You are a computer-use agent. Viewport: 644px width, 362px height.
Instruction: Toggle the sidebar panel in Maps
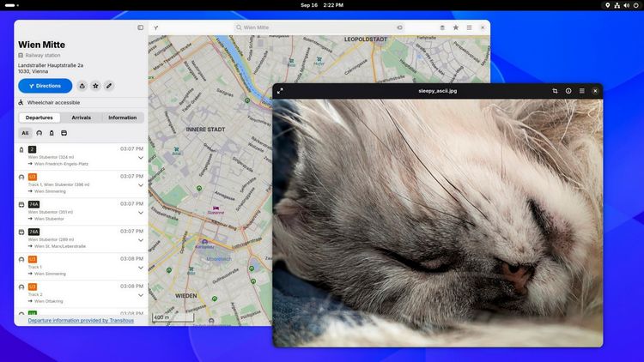click(x=141, y=27)
